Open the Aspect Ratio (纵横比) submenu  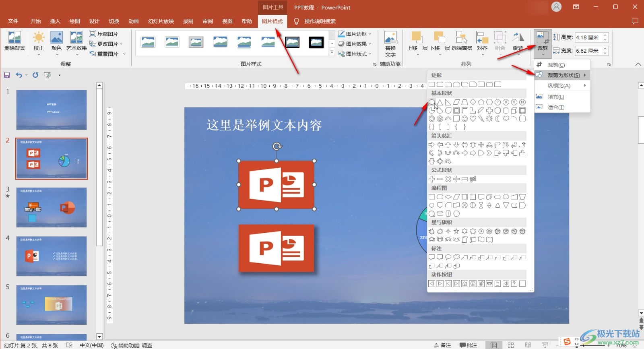pyautogui.click(x=562, y=85)
